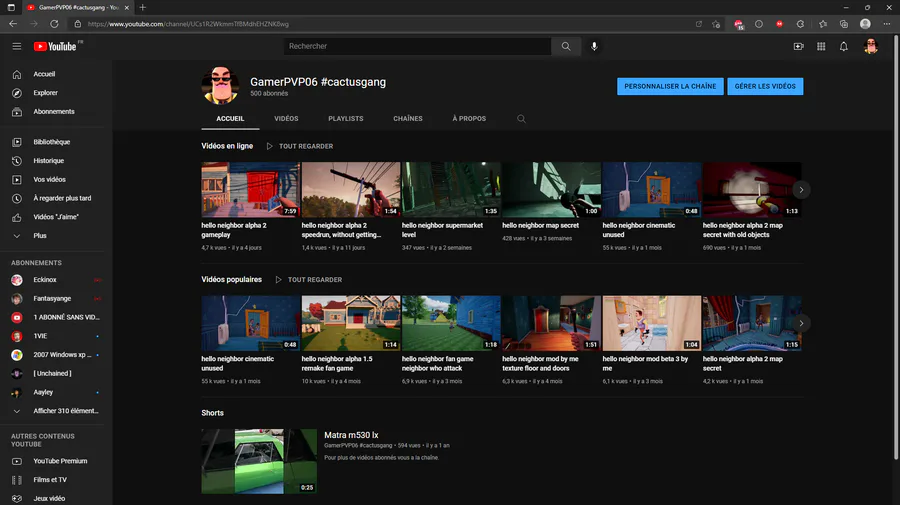Click the search magnifier button
Screen dimensions: 900x505
tap(566, 46)
